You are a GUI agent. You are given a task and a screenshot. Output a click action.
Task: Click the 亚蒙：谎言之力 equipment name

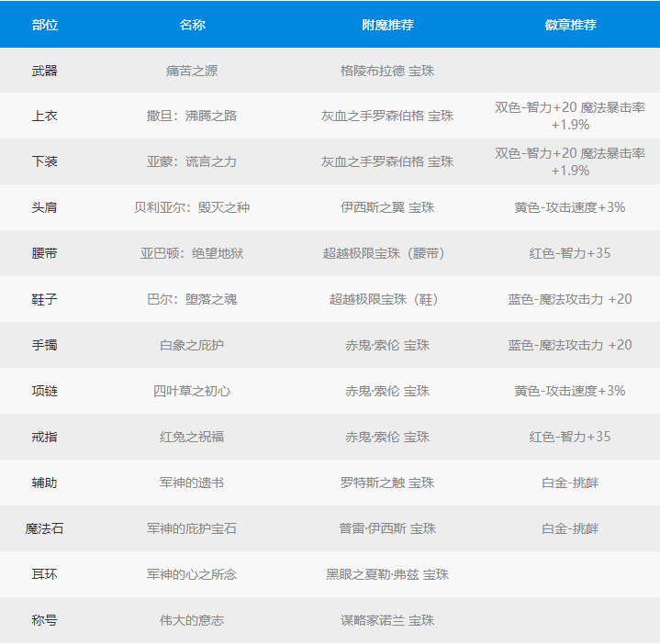pos(192,161)
